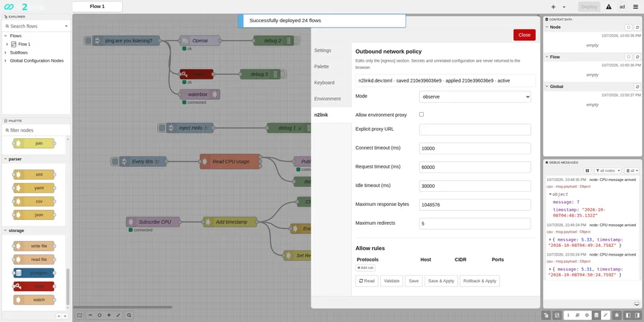Refresh the Node context data
The height and width of the screenshot is (322, 644).
[637, 27]
